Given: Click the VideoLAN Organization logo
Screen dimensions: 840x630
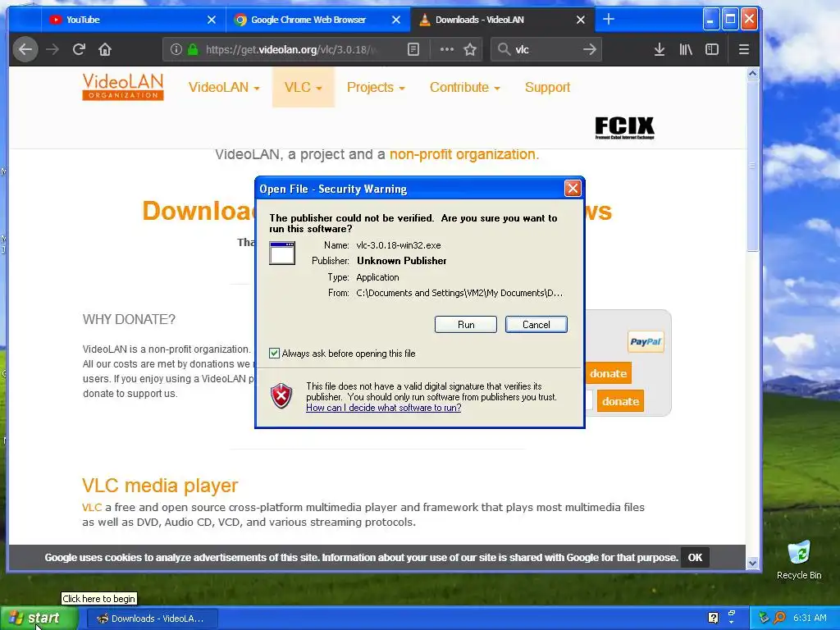Looking at the screenshot, I should coord(123,87).
